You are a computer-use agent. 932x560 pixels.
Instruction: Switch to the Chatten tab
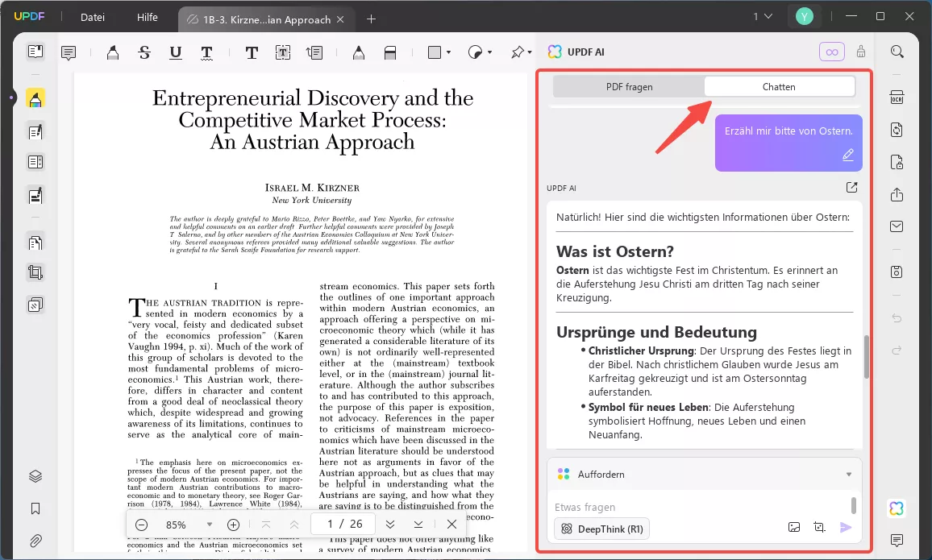(x=780, y=87)
